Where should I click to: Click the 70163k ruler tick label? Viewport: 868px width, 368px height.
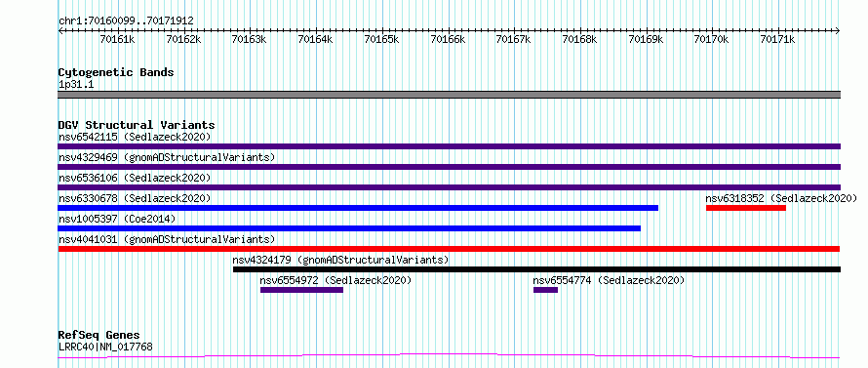pyautogui.click(x=249, y=39)
